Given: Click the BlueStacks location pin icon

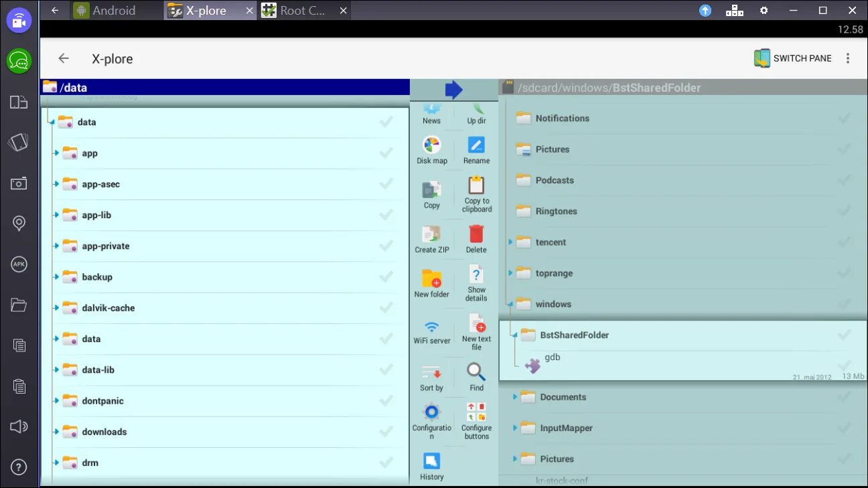Looking at the screenshot, I should click(19, 224).
